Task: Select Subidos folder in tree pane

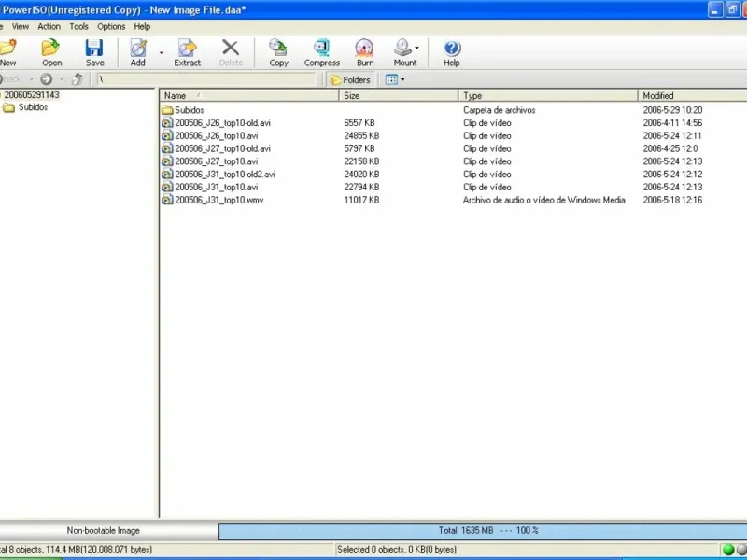Action: [33, 107]
